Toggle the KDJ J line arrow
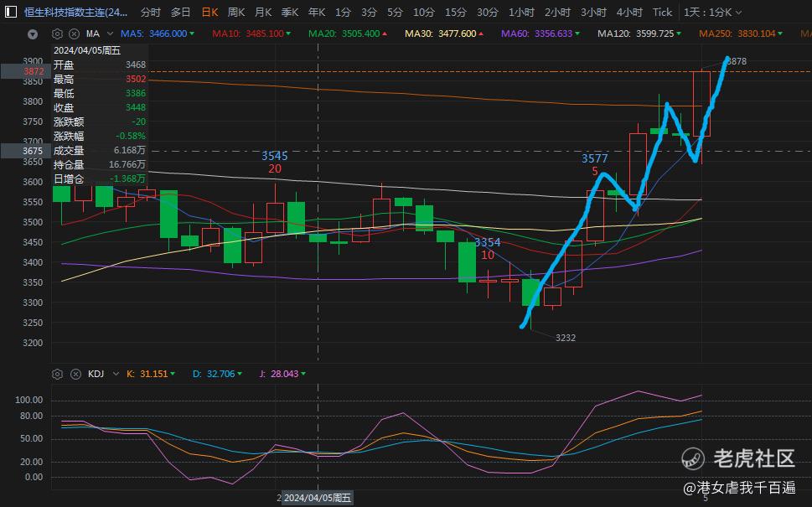 [x=303, y=374]
